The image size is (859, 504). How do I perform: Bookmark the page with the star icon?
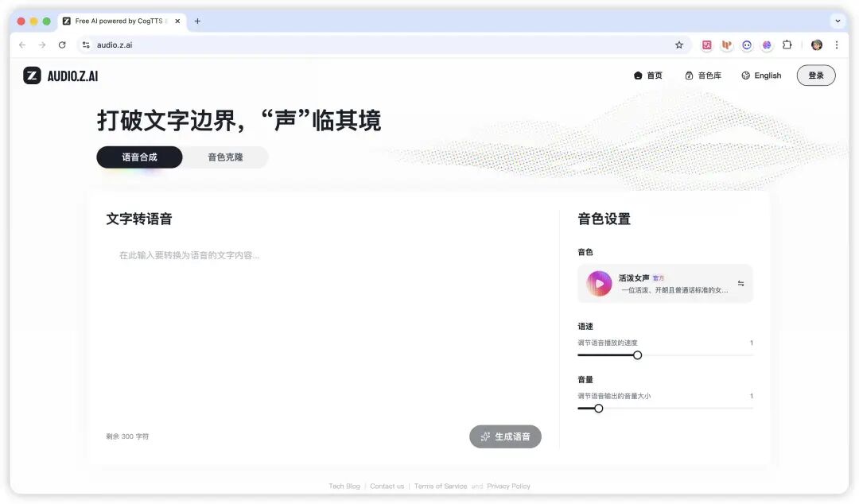point(679,45)
